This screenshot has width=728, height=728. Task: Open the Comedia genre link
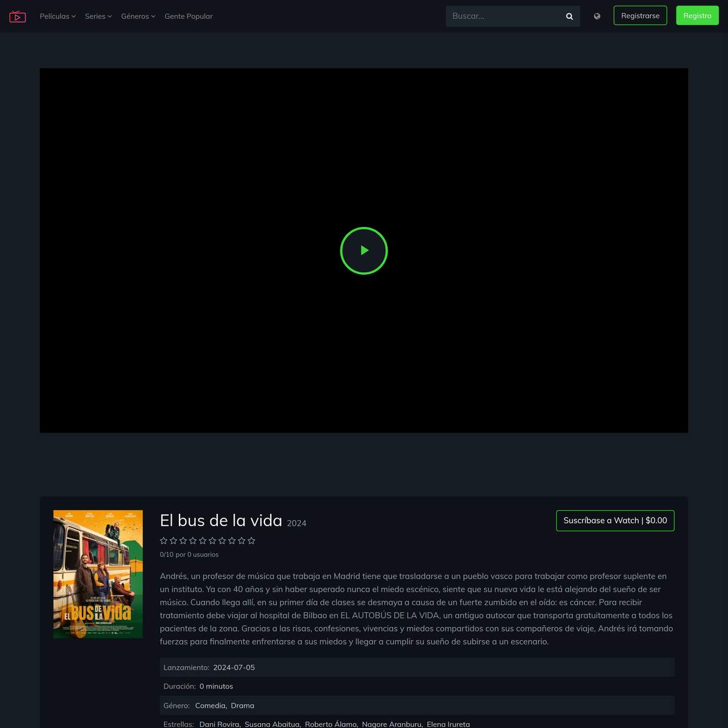click(210, 706)
